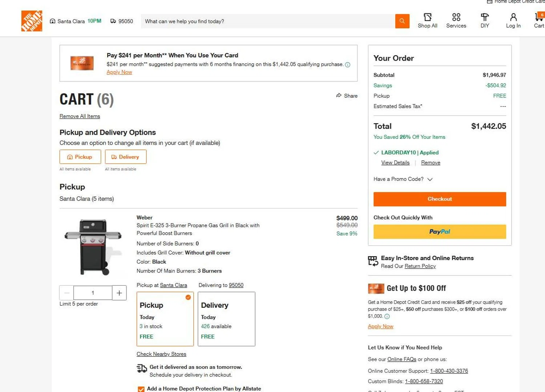Click financing info icon in banner

(x=348, y=65)
